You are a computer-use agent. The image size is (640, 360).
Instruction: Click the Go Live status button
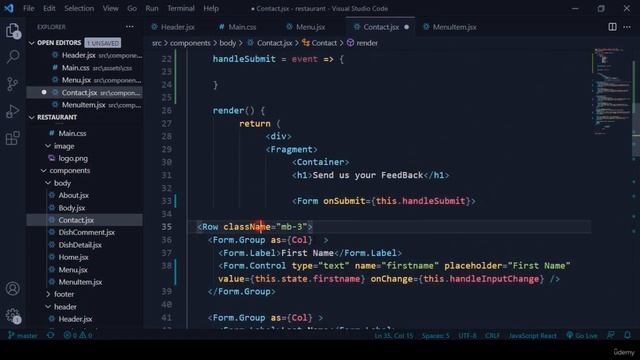(582, 336)
